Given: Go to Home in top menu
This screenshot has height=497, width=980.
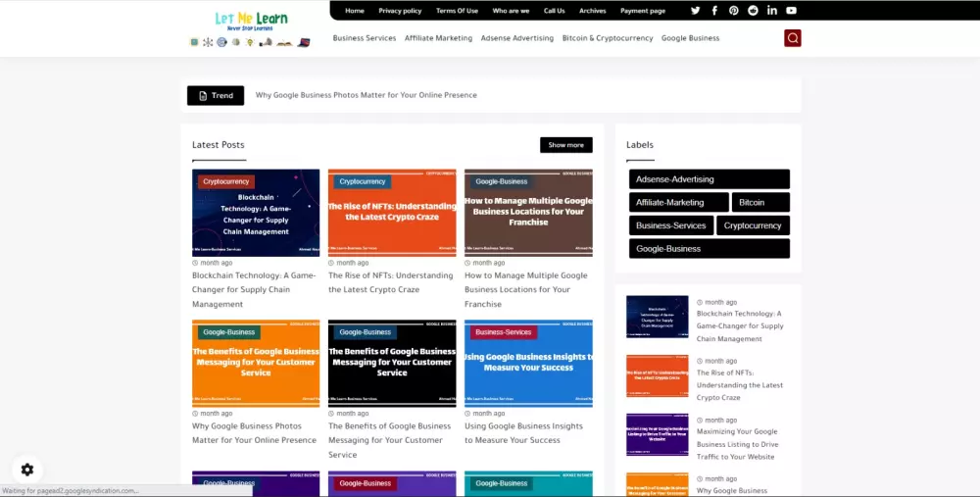Looking at the screenshot, I should (x=355, y=11).
